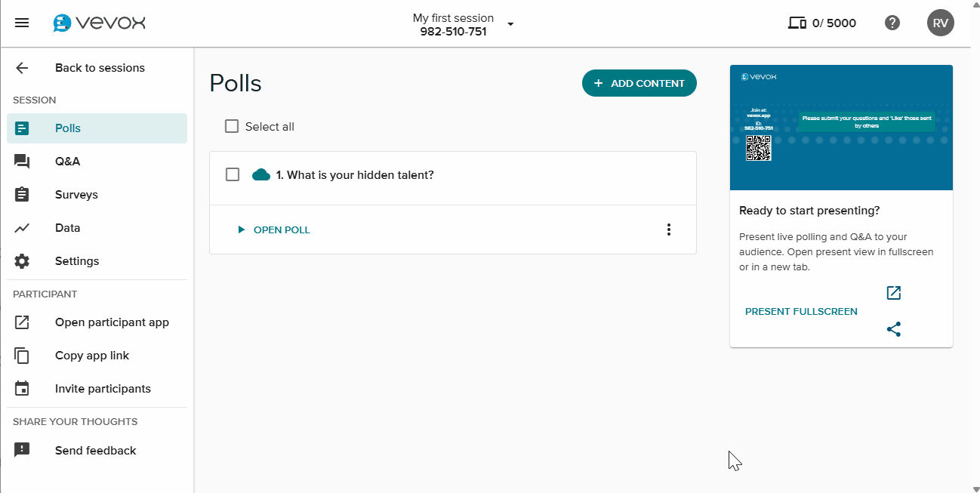The width and height of the screenshot is (980, 493).
Task: Expand the session selector dropdown arrow
Action: tap(510, 24)
